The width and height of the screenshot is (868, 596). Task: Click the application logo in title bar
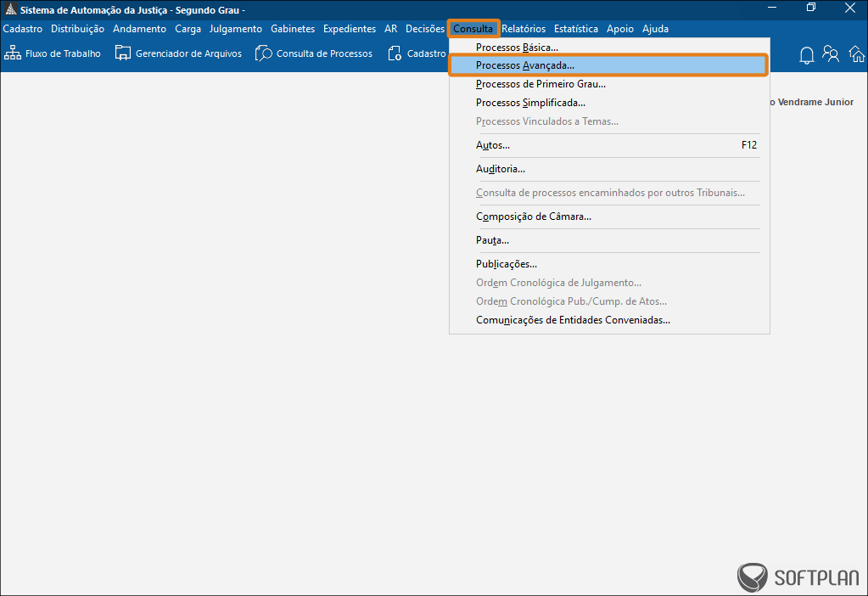(x=10, y=9)
